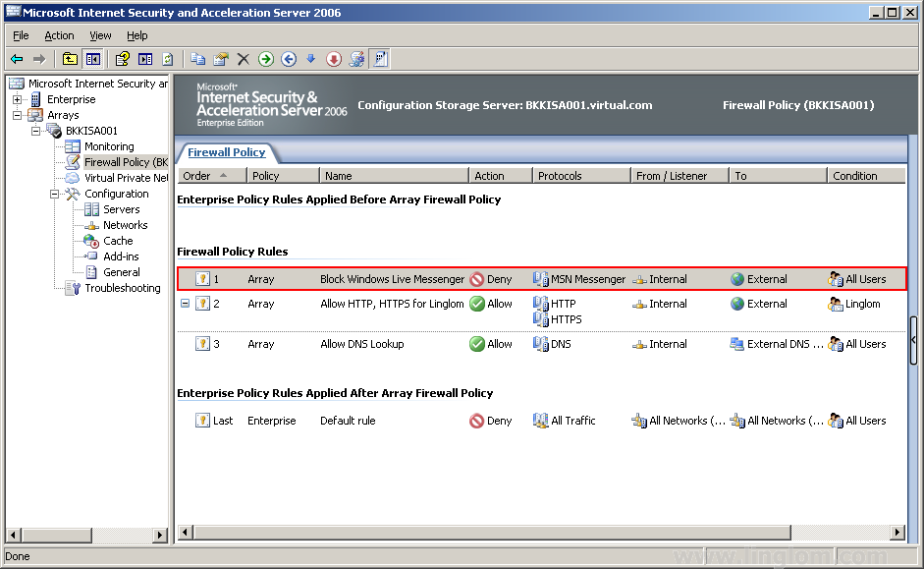The height and width of the screenshot is (569, 924).
Task: Sort rules by the Order column header
Action: click(x=212, y=176)
